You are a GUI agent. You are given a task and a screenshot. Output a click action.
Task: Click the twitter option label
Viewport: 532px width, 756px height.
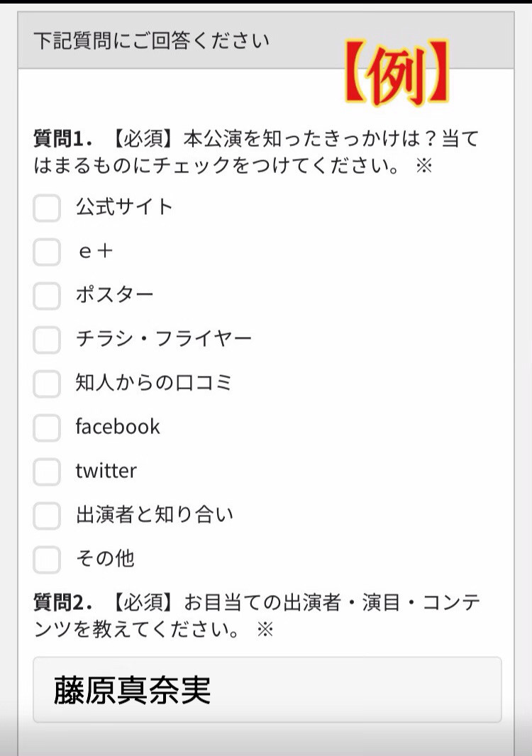pyautogui.click(x=106, y=471)
